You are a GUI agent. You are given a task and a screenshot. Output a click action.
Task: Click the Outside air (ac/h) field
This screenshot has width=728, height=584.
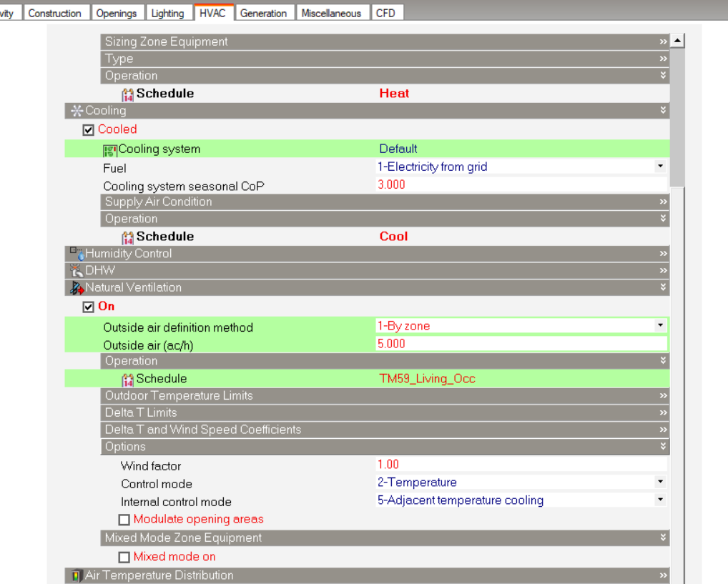coord(521,344)
